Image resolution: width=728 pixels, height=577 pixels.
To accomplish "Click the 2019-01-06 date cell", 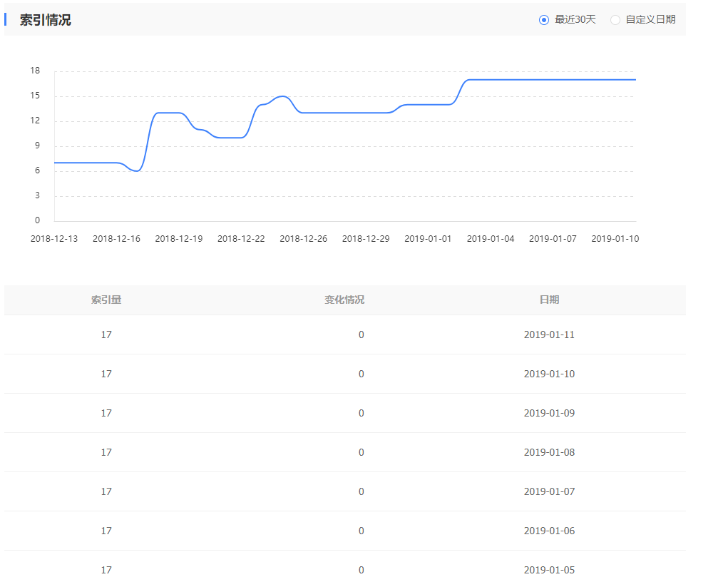I will [x=549, y=531].
